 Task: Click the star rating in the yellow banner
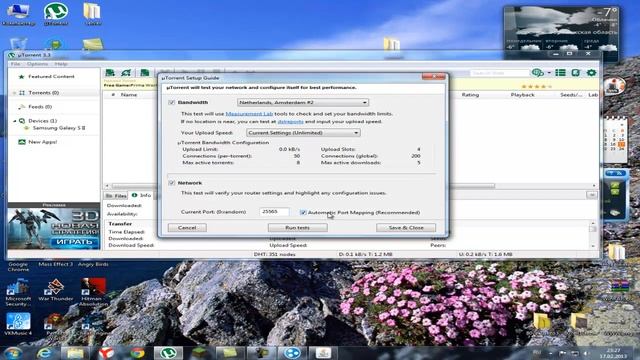[536, 87]
